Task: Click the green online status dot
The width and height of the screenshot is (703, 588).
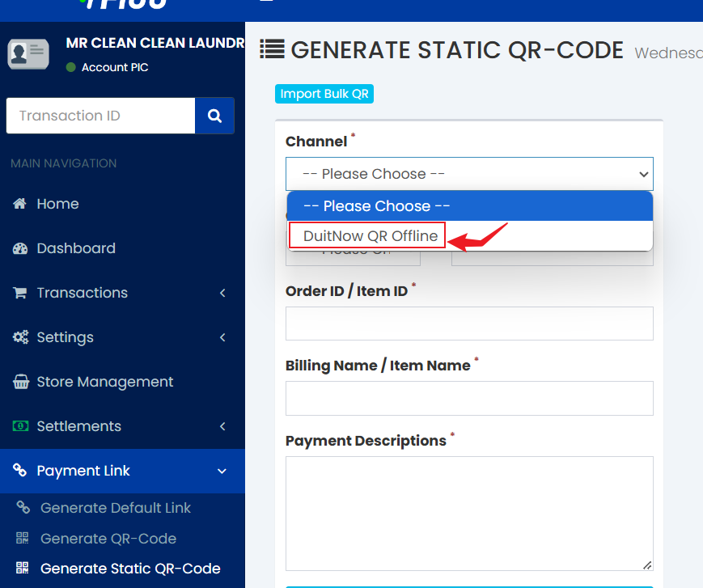Action: click(x=71, y=67)
